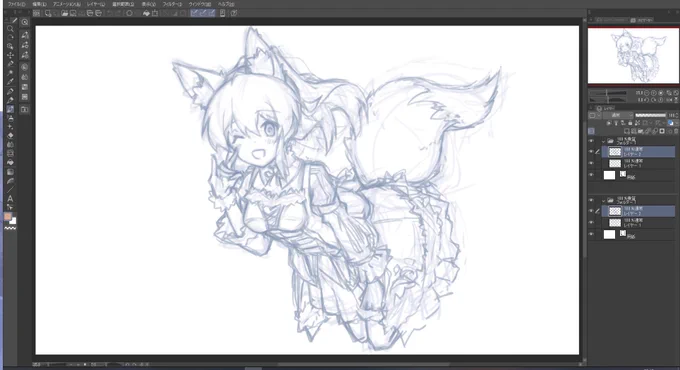
Task: Select the highlighted Brush tool
Action: point(10,109)
